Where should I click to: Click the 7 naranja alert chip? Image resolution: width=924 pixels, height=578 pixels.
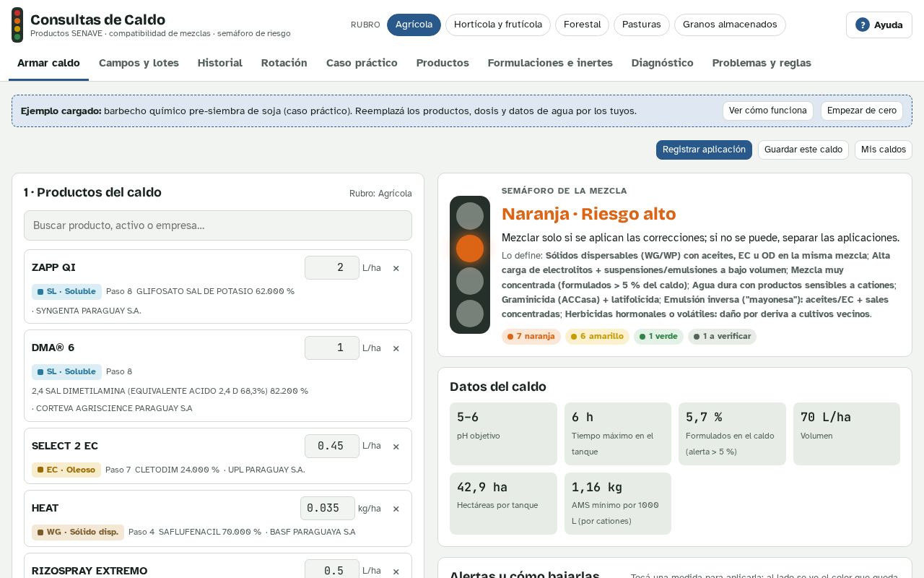[531, 336]
